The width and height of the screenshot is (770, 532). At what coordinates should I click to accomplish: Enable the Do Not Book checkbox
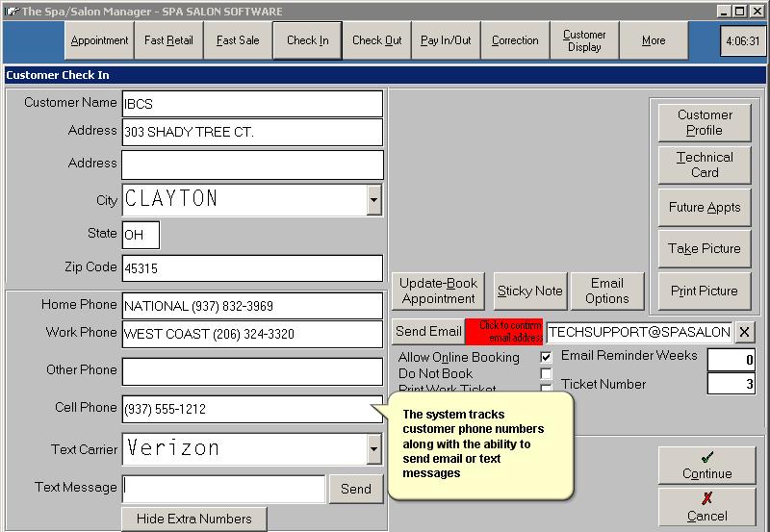[546, 373]
